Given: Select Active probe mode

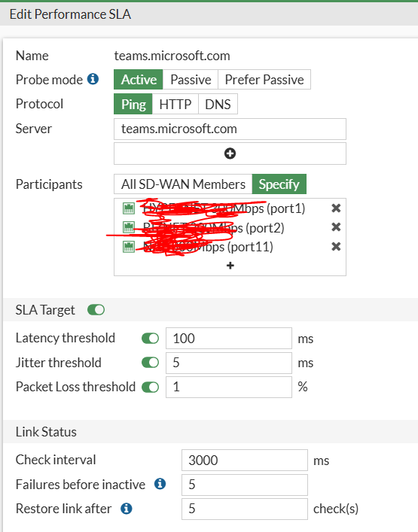Looking at the screenshot, I should [x=139, y=80].
